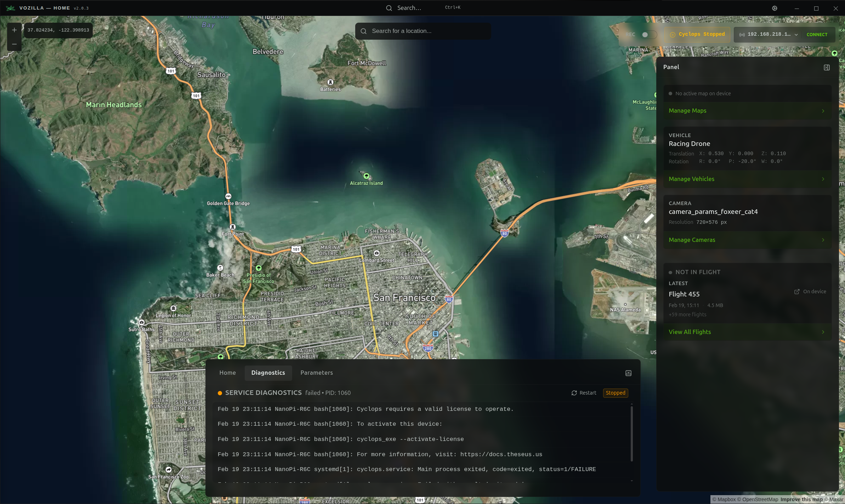Collapse the side Panel using its icon
The width and height of the screenshot is (845, 504).
tap(827, 67)
